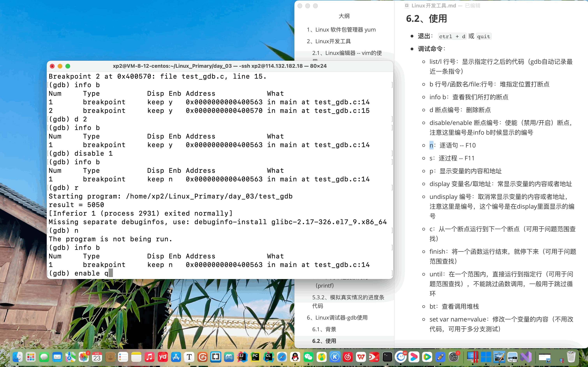588x367 pixels.
Task: Open the Typora app icon in dock
Action: pyautogui.click(x=189, y=357)
